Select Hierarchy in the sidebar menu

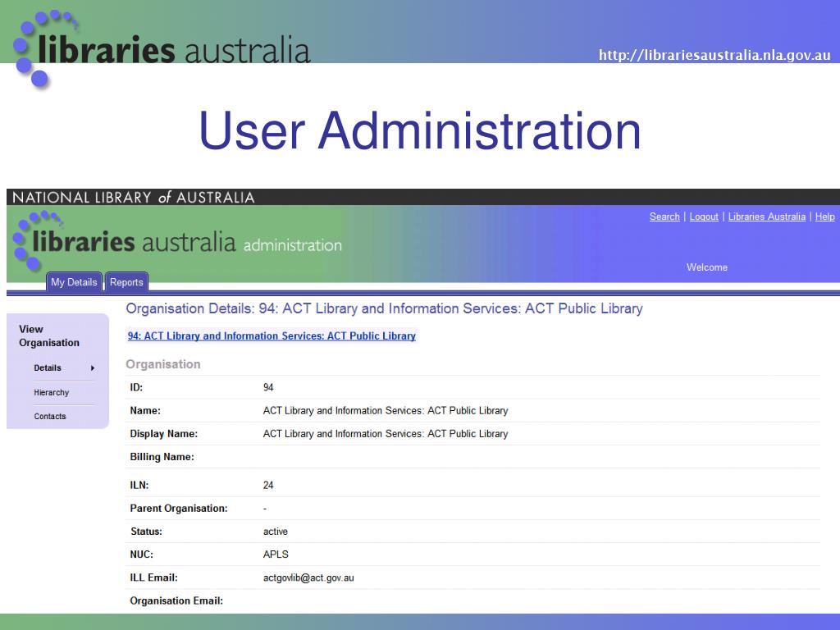pos(52,392)
